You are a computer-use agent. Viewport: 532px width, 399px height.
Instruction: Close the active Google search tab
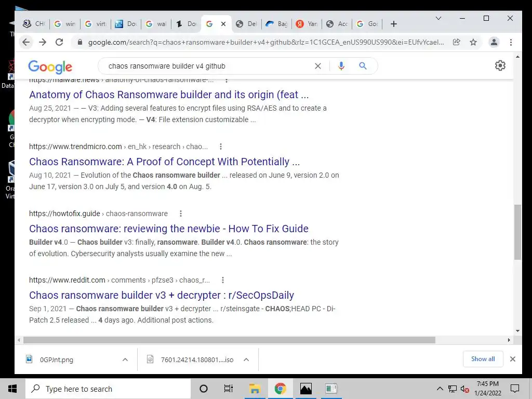(x=223, y=24)
